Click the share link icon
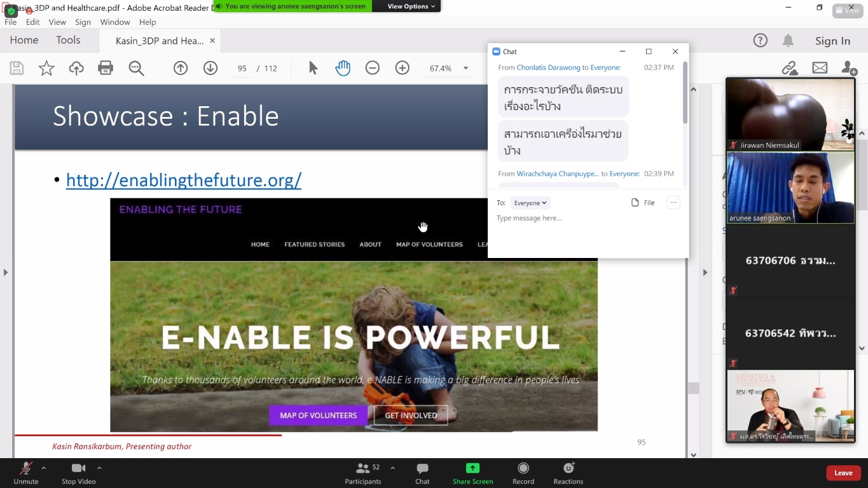 (x=790, y=68)
